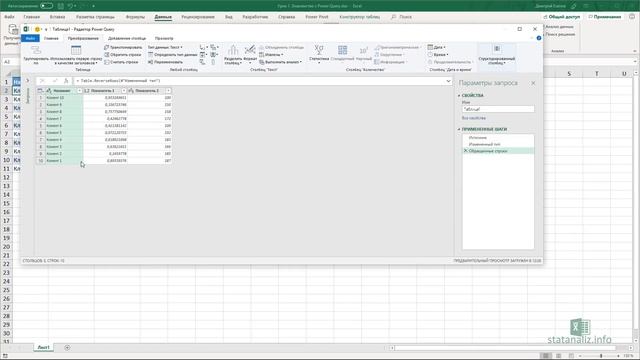This screenshot has height=360, width=640.
Task: Click the Scientific (Научный) icon
Action: pos(364,50)
